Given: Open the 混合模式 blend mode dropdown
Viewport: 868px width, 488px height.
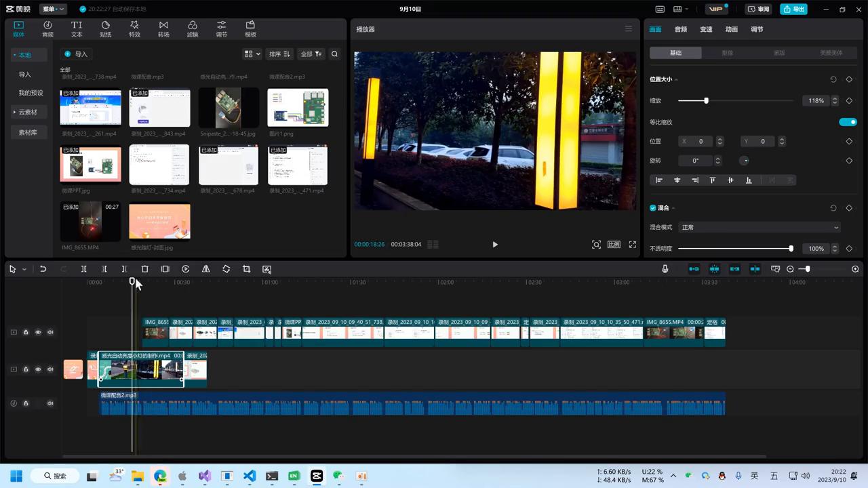Looking at the screenshot, I should 759,227.
